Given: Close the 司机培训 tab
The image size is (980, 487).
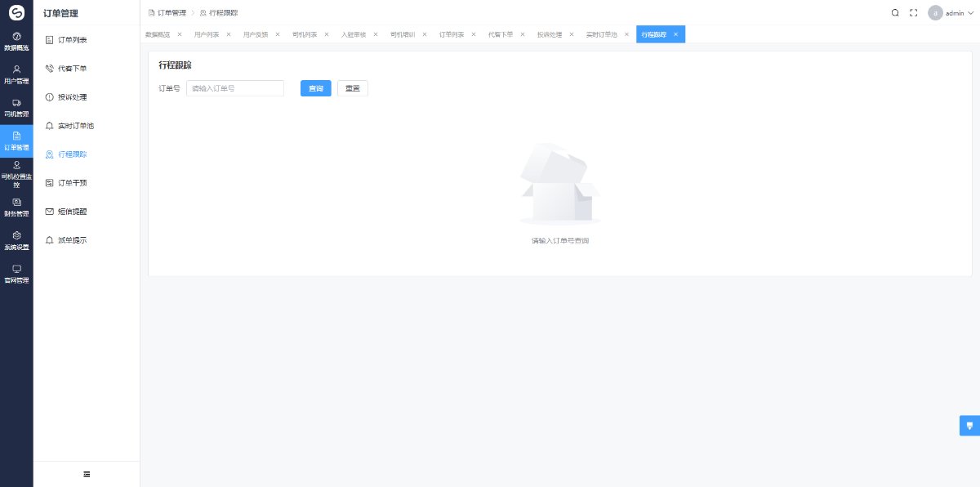Looking at the screenshot, I should click(x=425, y=34).
